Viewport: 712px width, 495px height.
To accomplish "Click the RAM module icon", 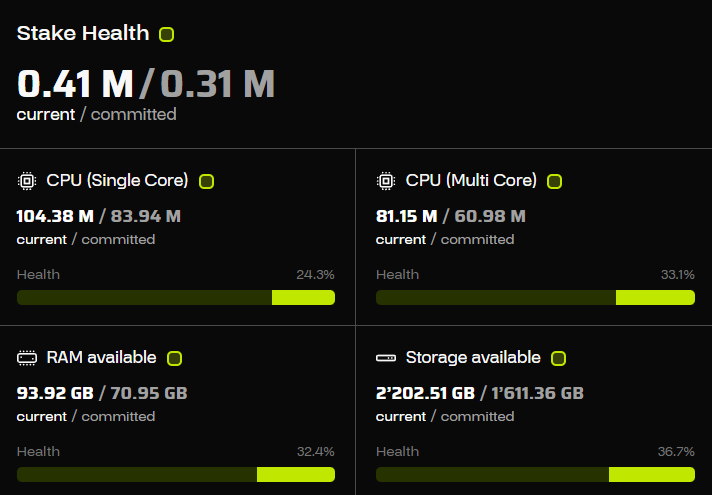I will coord(26,358).
